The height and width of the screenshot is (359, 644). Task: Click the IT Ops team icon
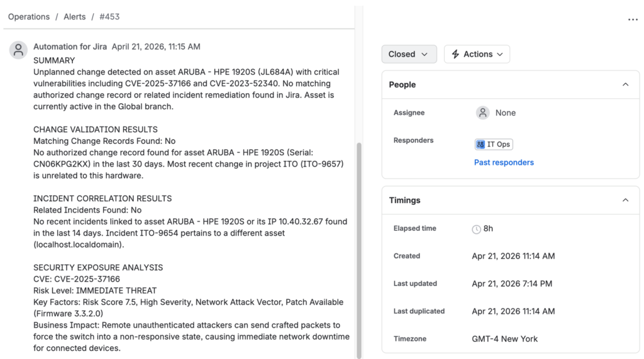(x=480, y=144)
